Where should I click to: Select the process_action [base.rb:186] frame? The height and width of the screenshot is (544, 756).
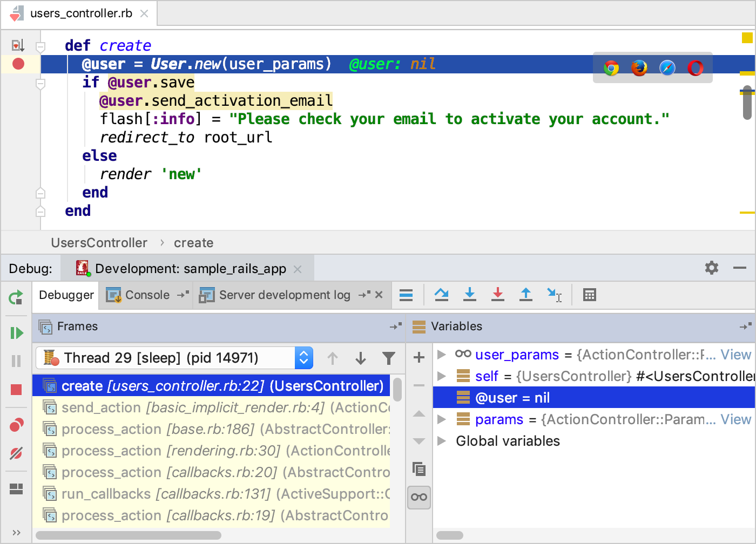(211, 429)
